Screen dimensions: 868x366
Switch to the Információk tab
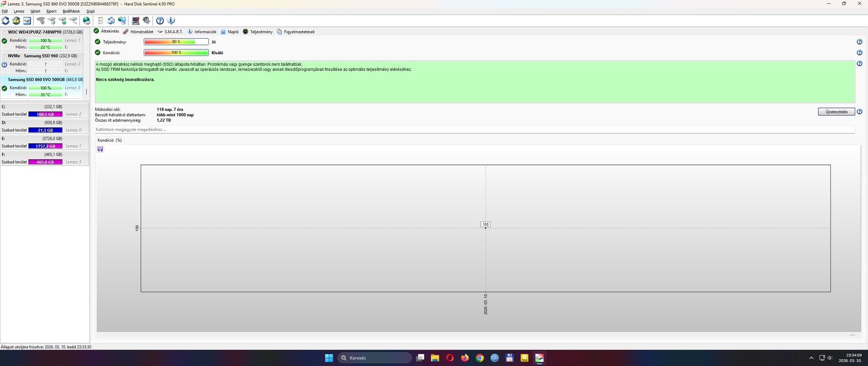point(202,32)
